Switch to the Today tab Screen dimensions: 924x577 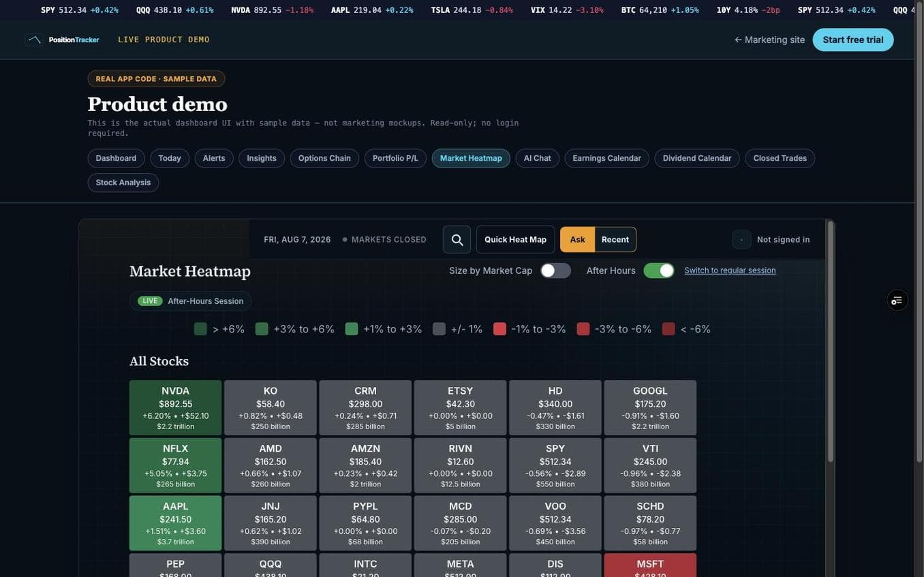pyautogui.click(x=170, y=158)
